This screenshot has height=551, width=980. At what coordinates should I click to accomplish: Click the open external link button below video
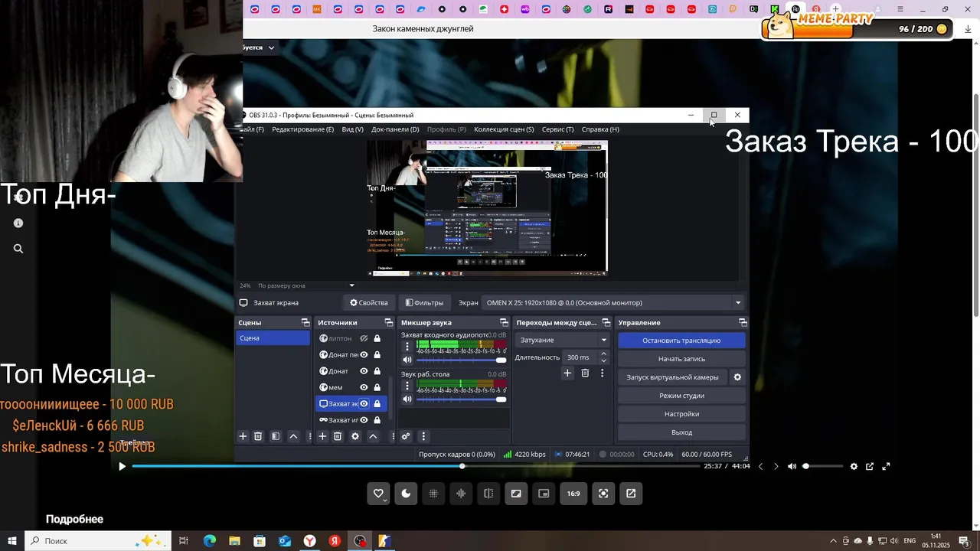pos(631,494)
